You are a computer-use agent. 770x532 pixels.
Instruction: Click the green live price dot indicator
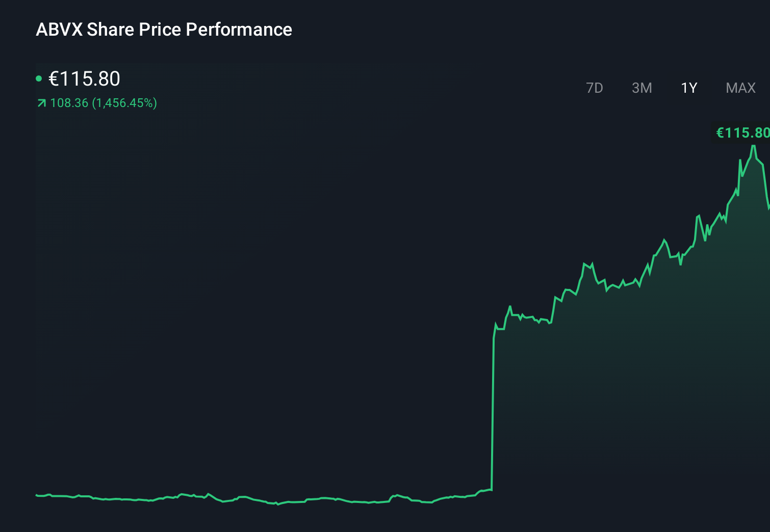tap(38, 78)
